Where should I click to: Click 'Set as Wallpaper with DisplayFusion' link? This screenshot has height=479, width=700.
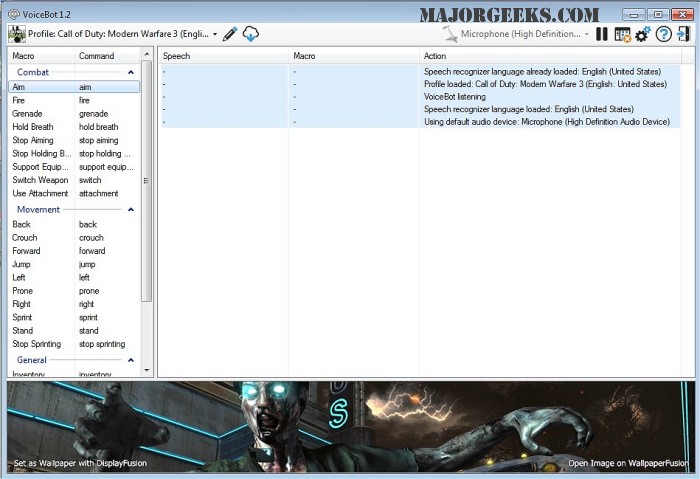pos(80,463)
